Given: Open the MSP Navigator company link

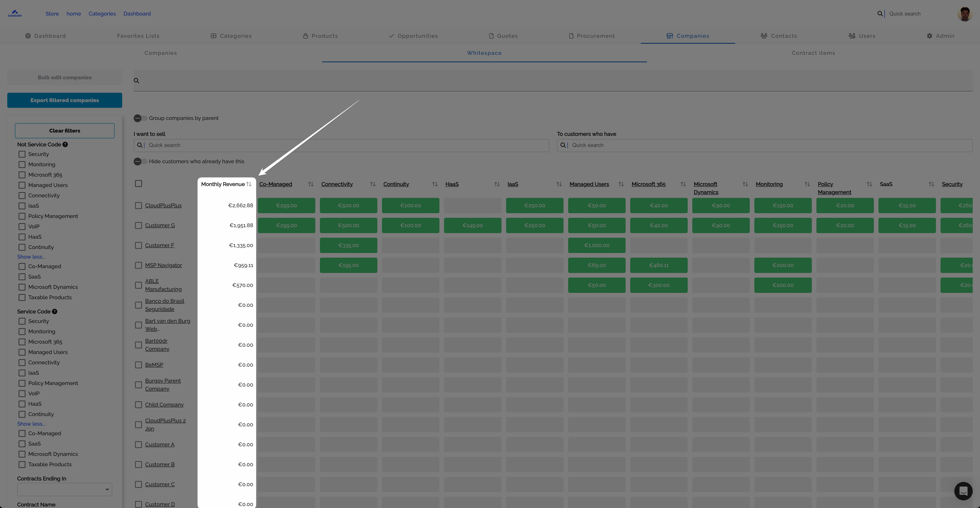Looking at the screenshot, I should [x=164, y=265].
